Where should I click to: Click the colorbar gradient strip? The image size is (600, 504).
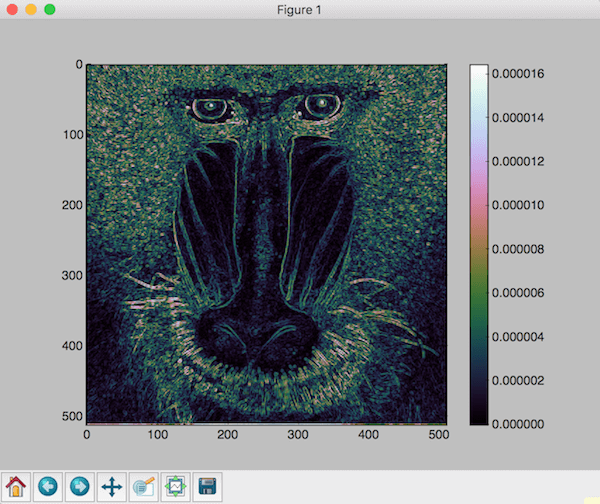479,245
